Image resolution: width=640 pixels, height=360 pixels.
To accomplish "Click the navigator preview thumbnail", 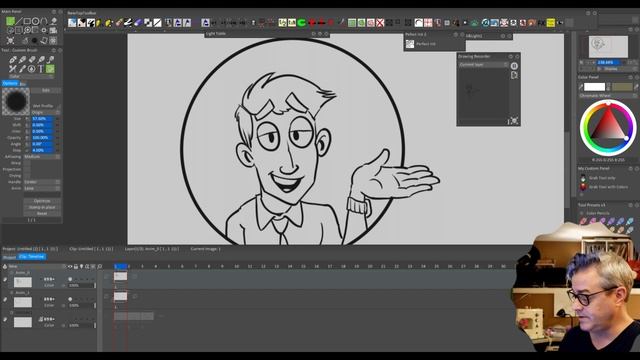I will 608,47.
